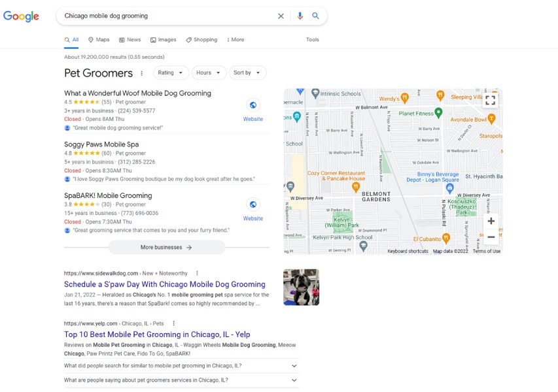Zoom in on the map
Image resolution: width=558 pixels, height=392 pixels.
[491, 221]
